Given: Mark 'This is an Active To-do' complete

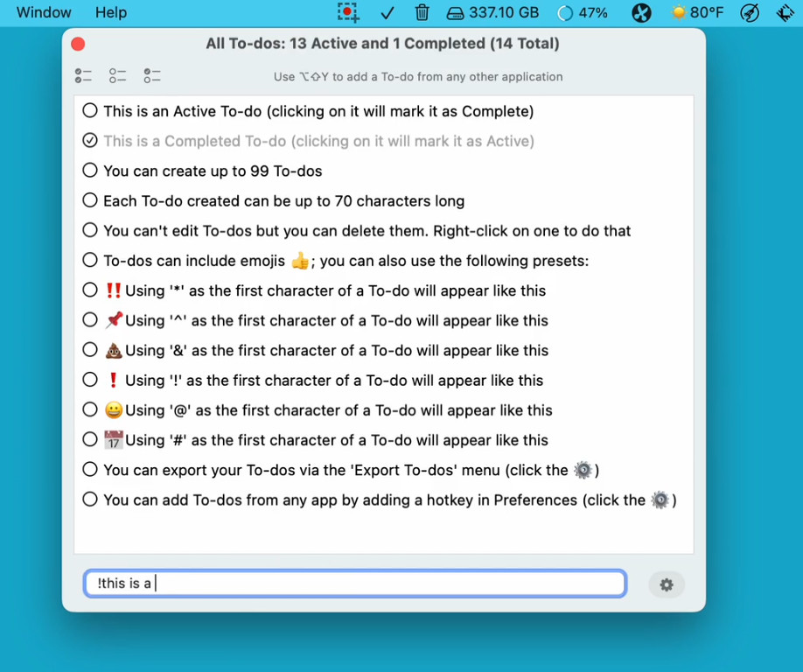Looking at the screenshot, I should tap(90, 110).
